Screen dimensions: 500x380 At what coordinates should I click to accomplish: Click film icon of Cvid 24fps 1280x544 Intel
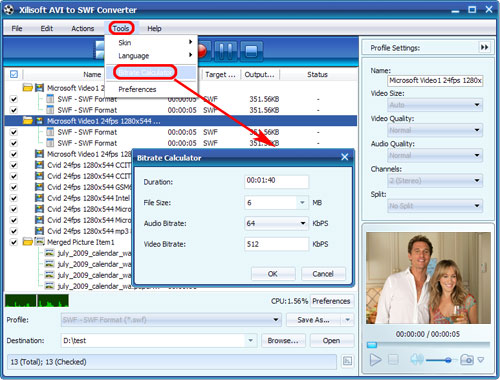[39, 198]
